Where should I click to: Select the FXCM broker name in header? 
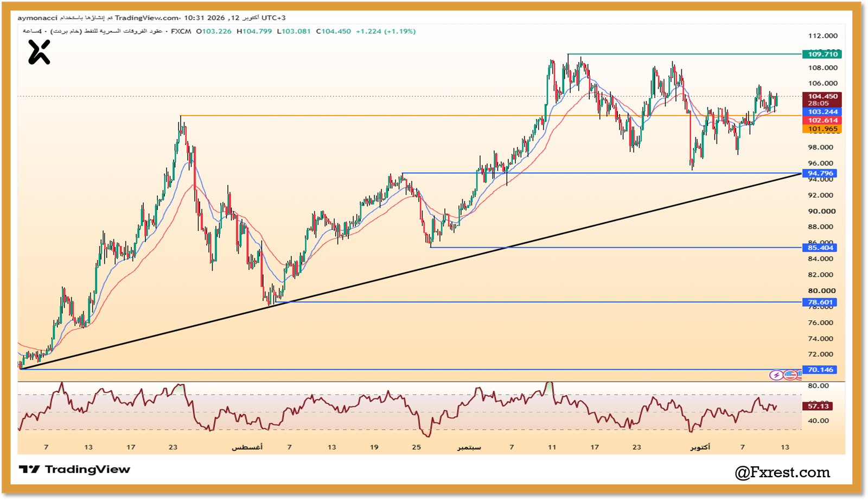pyautogui.click(x=181, y=31)
